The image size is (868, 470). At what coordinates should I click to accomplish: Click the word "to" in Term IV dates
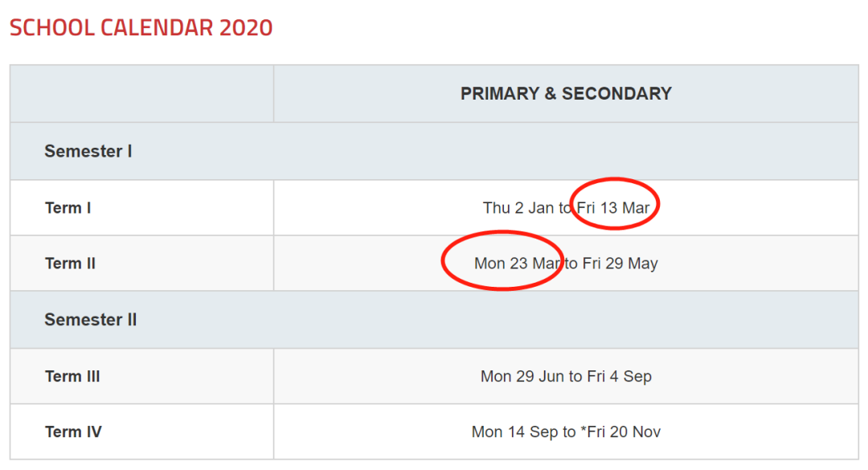[x=567, y=432]
